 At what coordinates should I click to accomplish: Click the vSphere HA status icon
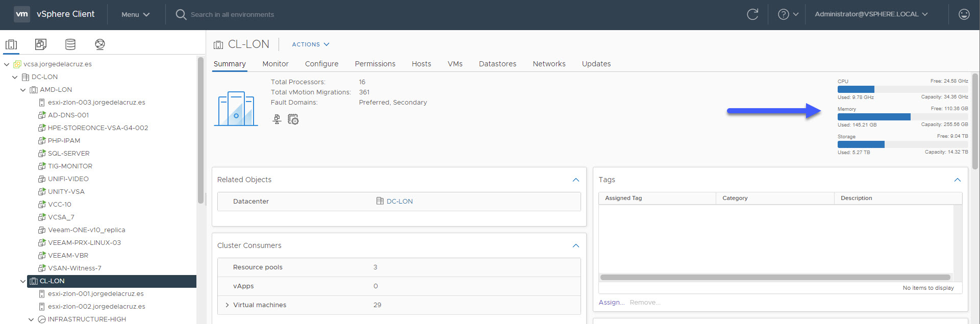click(277, 119)
